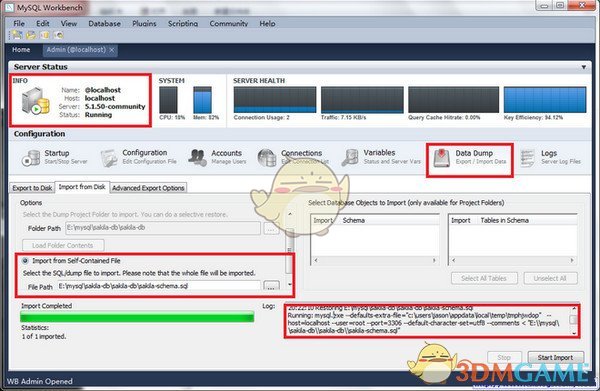Open Variables Status and Server Vars

point(381,157)
